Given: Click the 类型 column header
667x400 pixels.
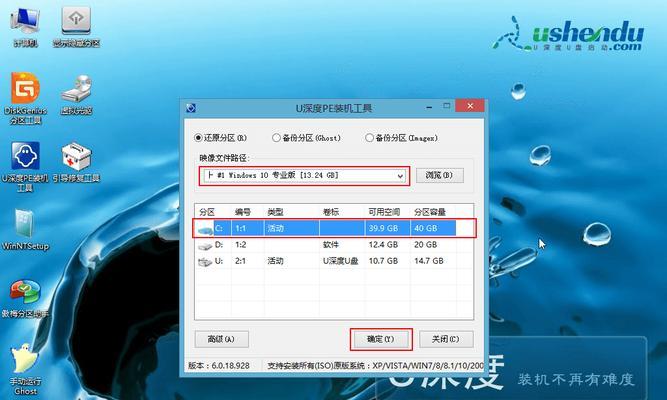Looking at the screenshot, I should point(275,212).
